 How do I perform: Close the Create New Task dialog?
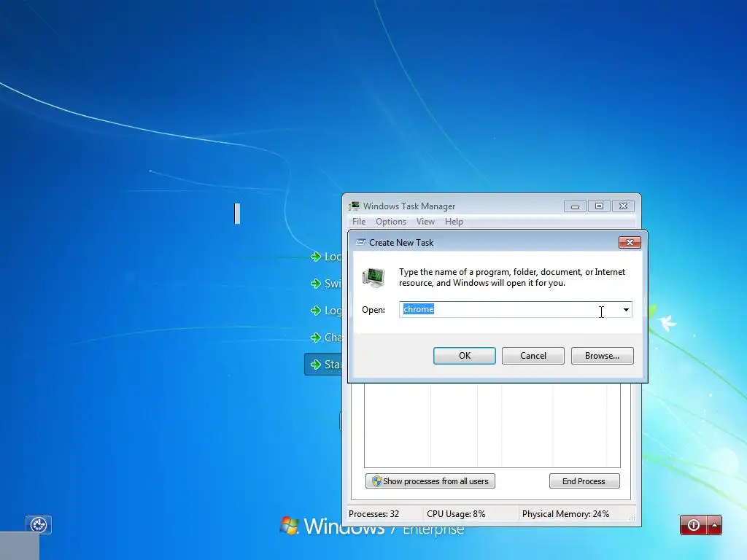pyautogui.click(x=630, y=242)
